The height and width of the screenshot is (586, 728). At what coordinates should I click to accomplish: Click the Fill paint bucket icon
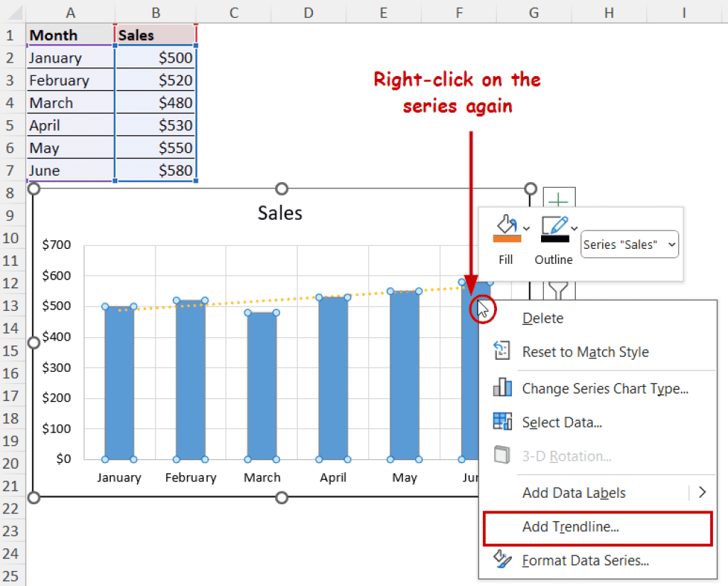(x=505, y=226)
